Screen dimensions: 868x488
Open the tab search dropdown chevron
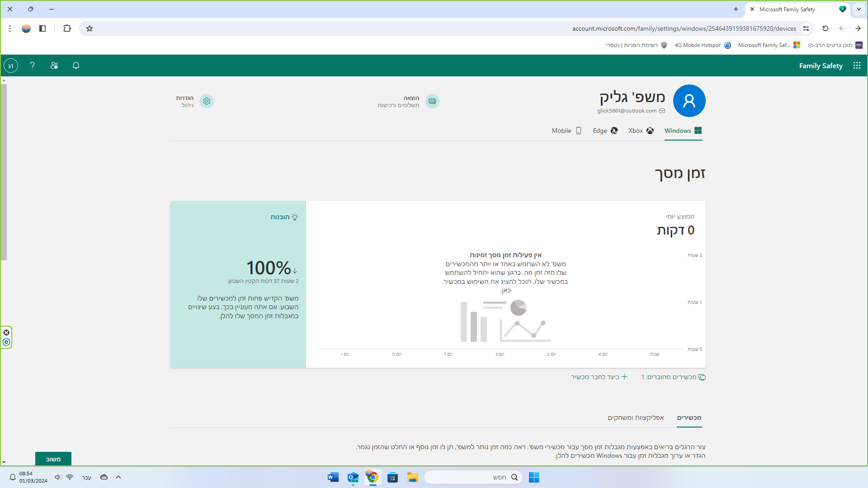pyautogui.click(x=859, y=9)
